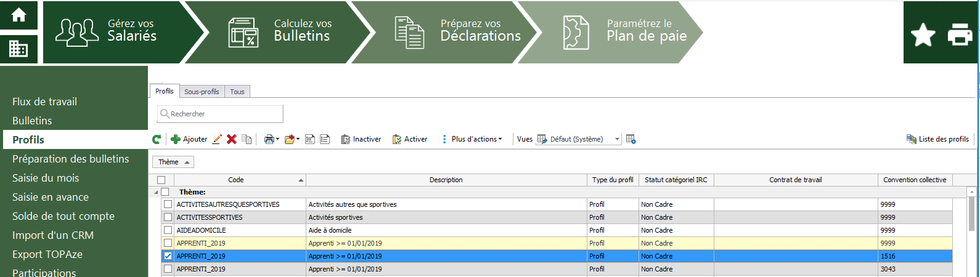This screenshot has width=980, height=277.
Task: Open Flux de travail in sidebar
Action: pos(44,102)
